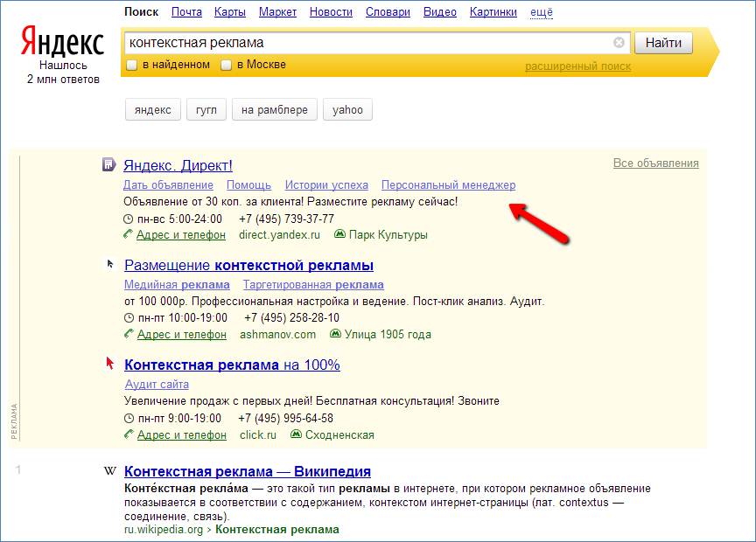756x542 pixels.
Task: Click the phone number +7 (495) 739-37-77
Action: click(x=286, y=219)
